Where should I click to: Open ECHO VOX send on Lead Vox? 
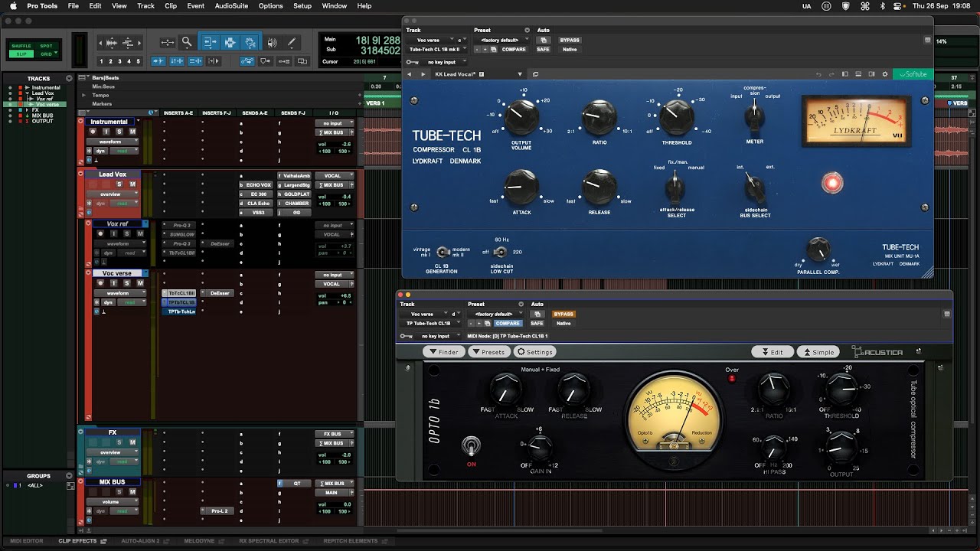pos(256,185)
